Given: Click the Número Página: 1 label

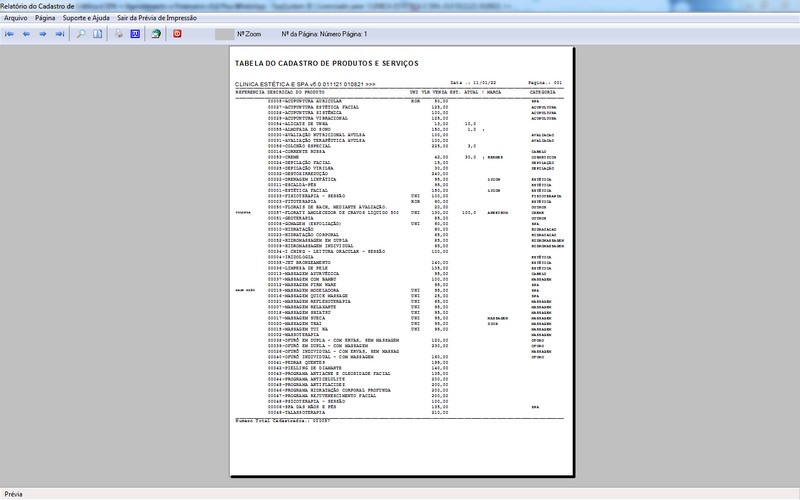Looking at the screenshot, I should 343,34.
